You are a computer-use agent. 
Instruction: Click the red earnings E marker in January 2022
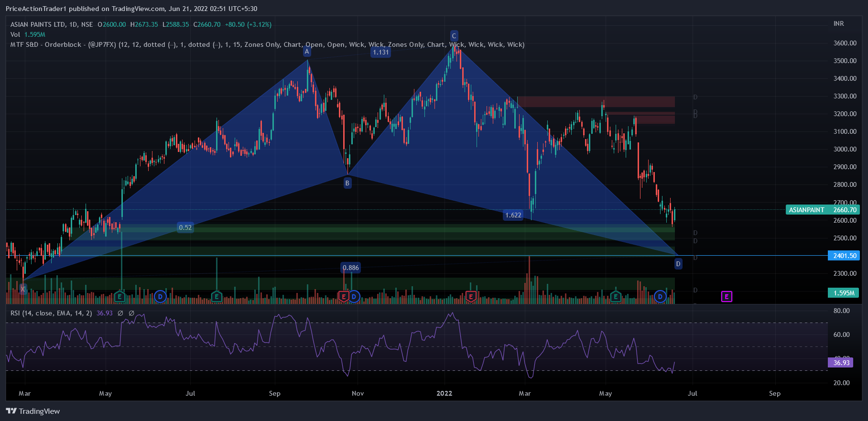click(471, 297)
